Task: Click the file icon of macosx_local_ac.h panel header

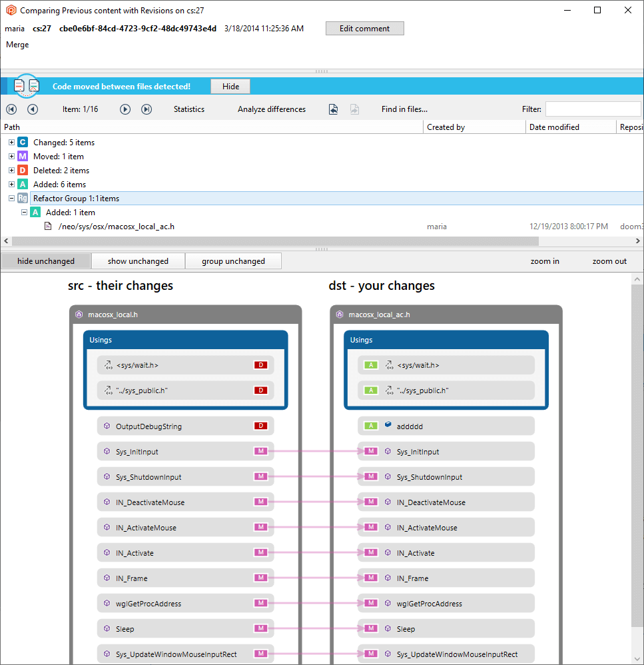Action: click(x=340, y=315)
